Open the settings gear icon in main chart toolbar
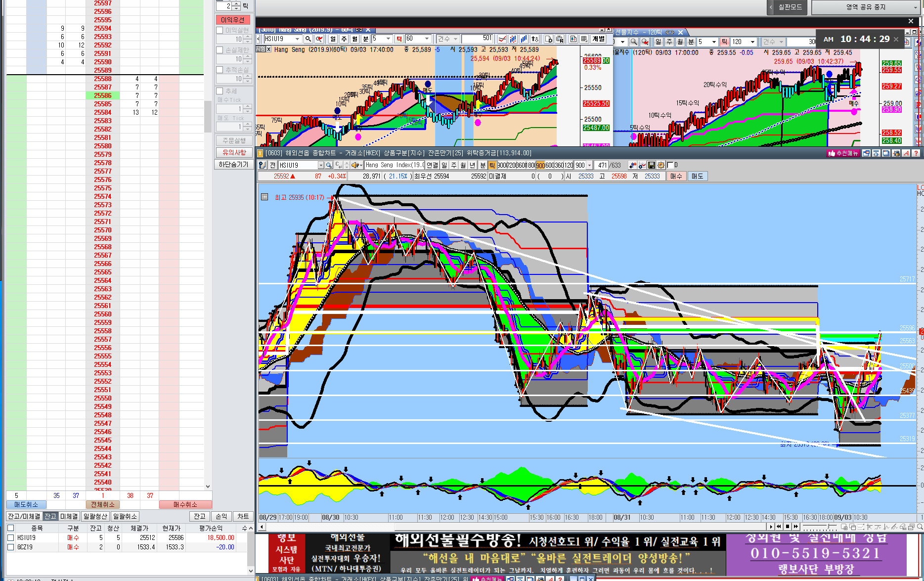Image resolution: width=924 pixels, height=581 pixels. pyautogui.click(x=661, y=165)
